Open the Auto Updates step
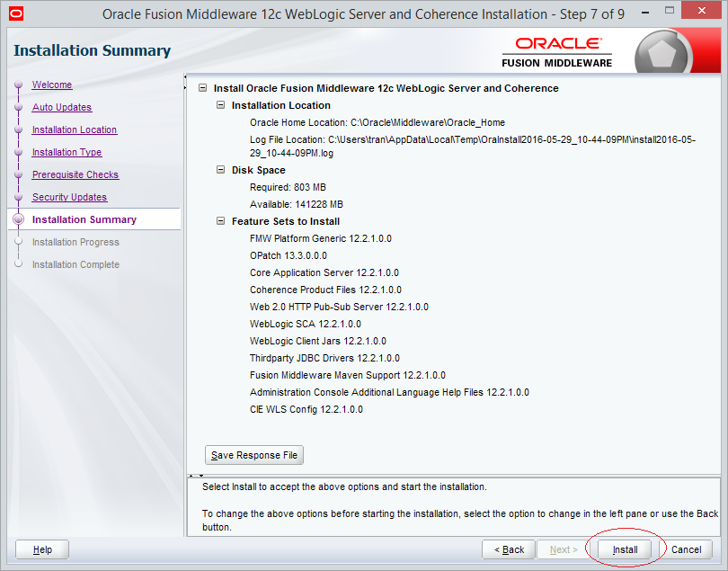The width and height of the screenshot is (728, 571). pyautogui.click(x=62, y=107)
